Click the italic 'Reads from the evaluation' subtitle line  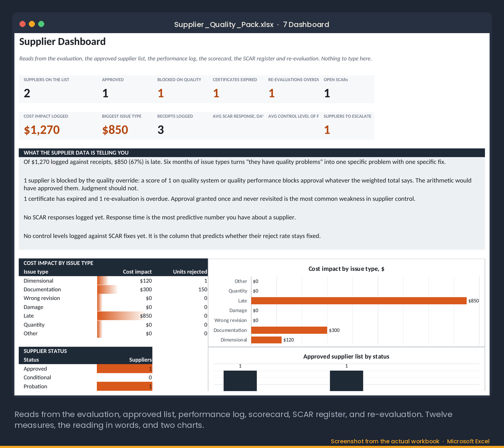[195, 58]
